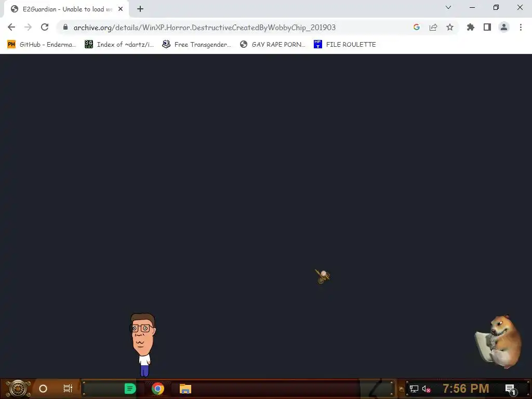
Task: Open the notification center icon
Action: 510,389
